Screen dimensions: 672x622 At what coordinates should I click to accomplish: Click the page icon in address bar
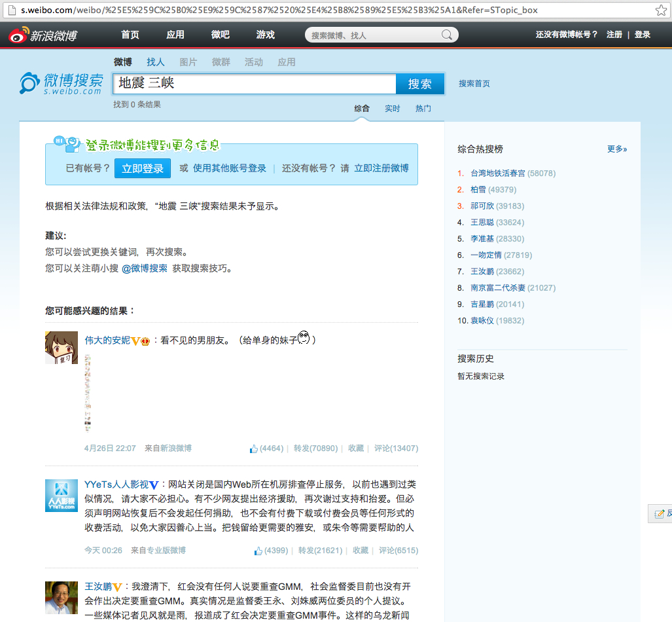[x=12, y=10]
